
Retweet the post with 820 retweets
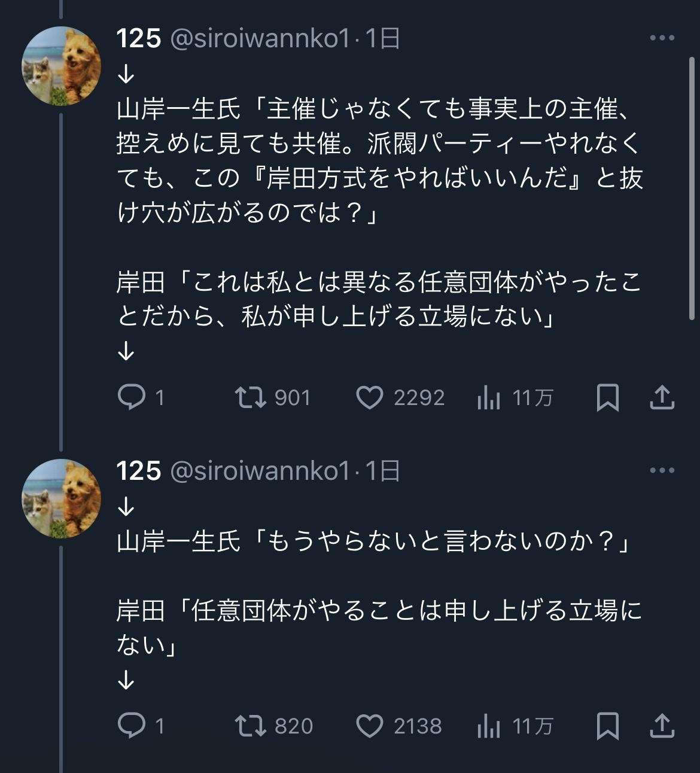click(251, 726)
